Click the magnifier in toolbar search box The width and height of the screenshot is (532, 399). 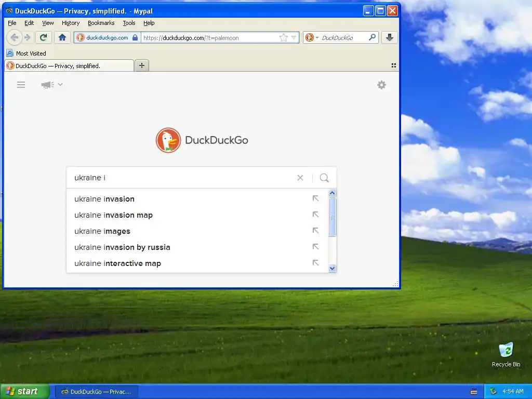point(372,37)
